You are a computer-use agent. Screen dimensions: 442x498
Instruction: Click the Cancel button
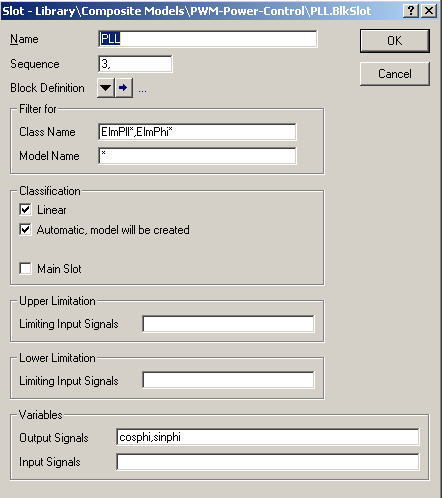[395, 74]
